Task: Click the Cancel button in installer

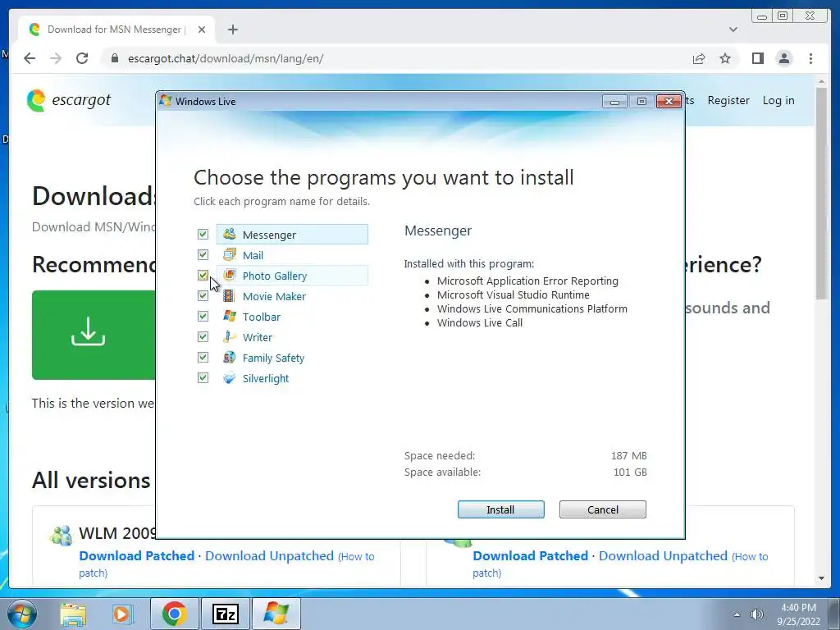Action: (x=603, y=509)
